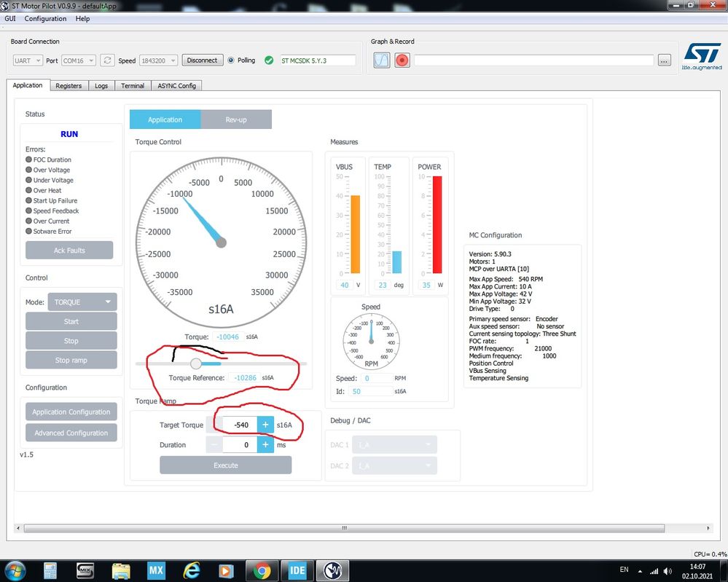Click the Target Torque value field
Viewport: 728px width, 582px height.
pyautogui.click(x=240, y=425)
